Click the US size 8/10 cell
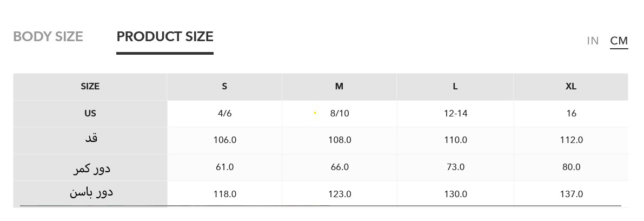This screenshot has width=644, height=221. point(340,114)
